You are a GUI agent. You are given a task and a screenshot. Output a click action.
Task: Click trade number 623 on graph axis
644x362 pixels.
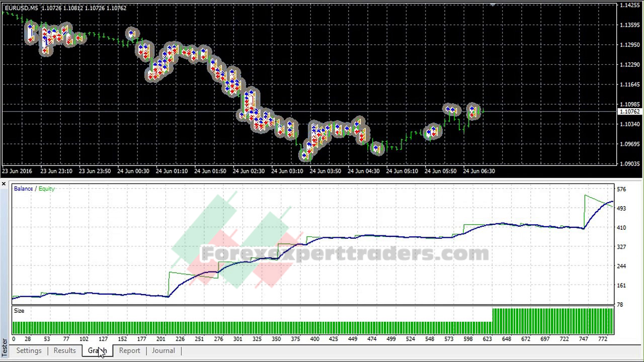click(x=487, y=339)
